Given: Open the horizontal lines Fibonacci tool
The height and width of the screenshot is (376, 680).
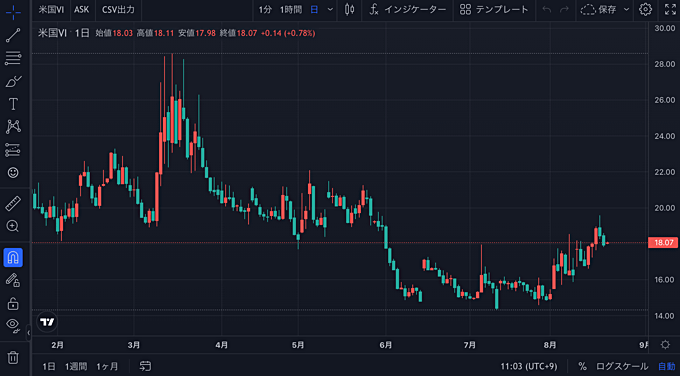Looking at the screenshot, I should click(13, 58).
